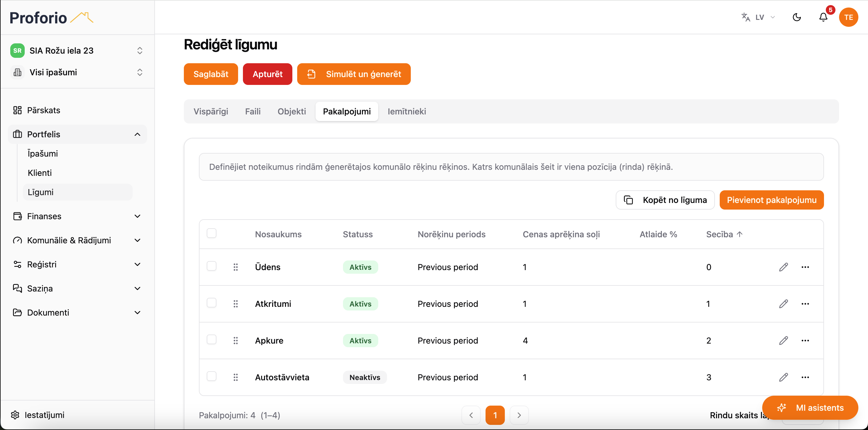Image resolution: width=868 pixels, height=430 pixels.
Task: Open SIA Rožu iela 23 organization selector
Action: tap(77, 51)
